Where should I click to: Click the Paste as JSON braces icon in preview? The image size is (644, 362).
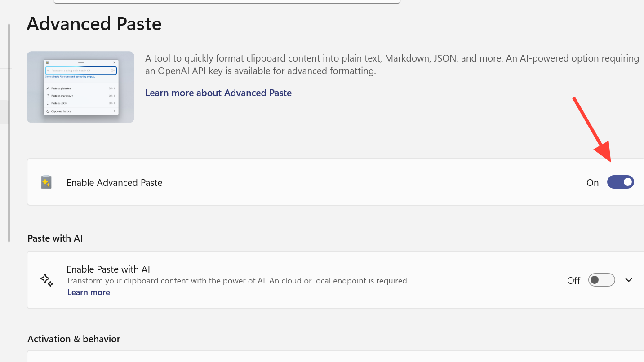[48, 103]
